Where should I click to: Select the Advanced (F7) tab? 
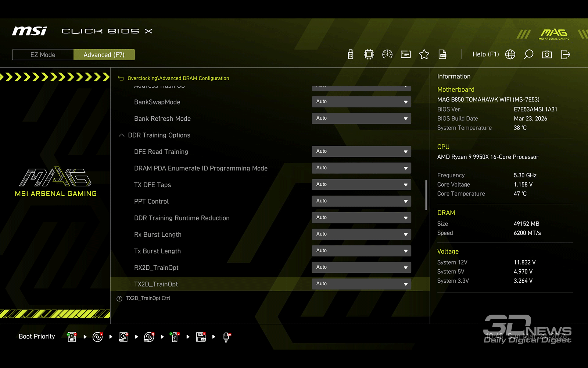click(x=104, y=55)
